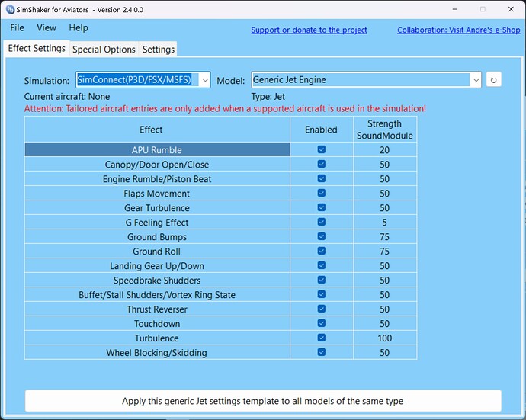Toggle Flaps Movement enabled checkbox

click(322, 193)
